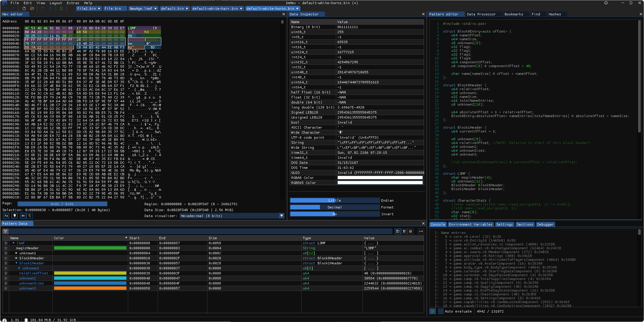Run the pattern with play button
This screenshot has height=322, width=644.
click(432, 311)
